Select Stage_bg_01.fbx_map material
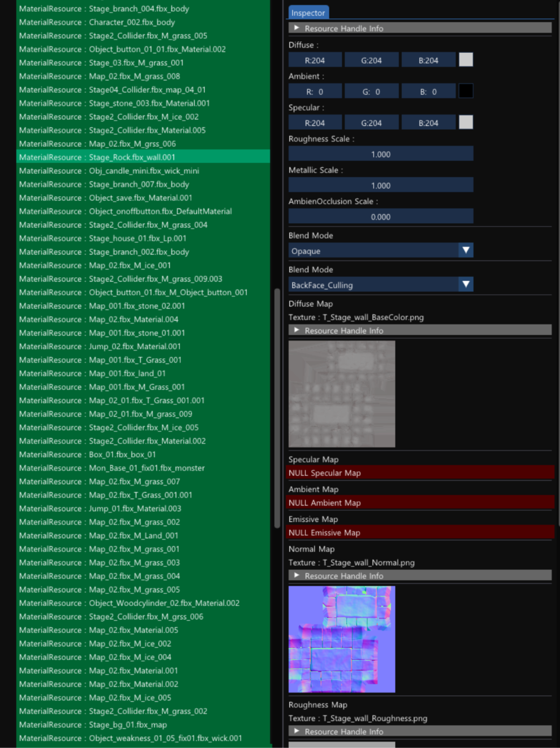The height and width of the screenshot is (748, 560). (143, 725)
